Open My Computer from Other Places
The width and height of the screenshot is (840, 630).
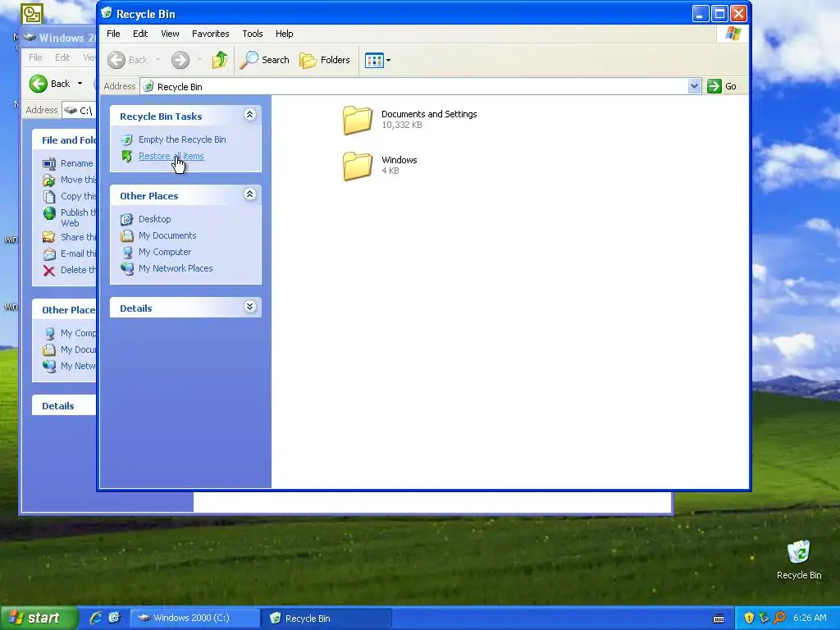click(164, 253)
